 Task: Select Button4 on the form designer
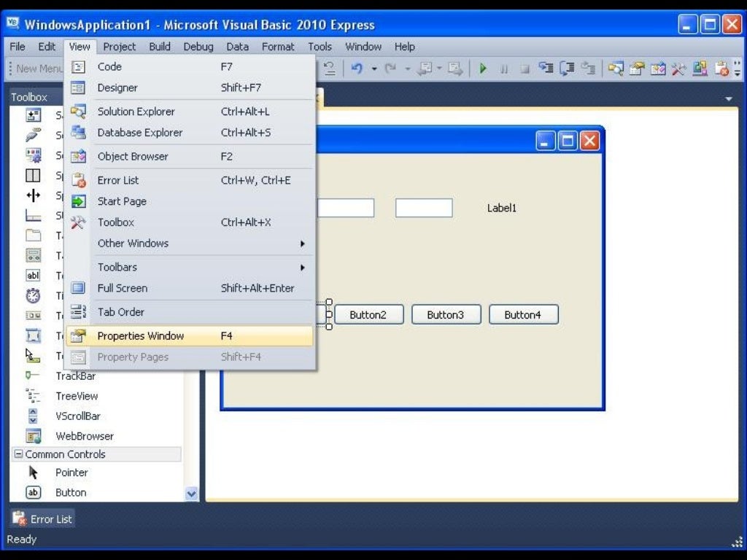click(524, 315)
